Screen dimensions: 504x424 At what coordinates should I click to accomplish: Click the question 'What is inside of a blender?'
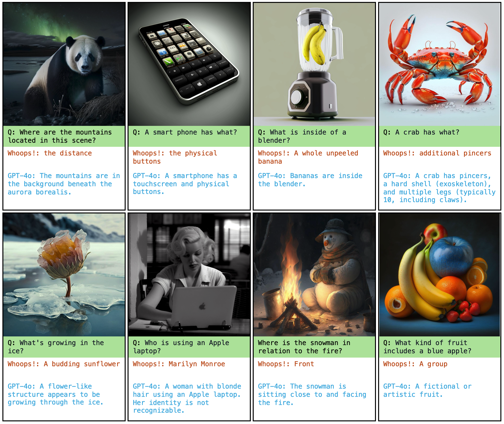(x=302, y=136)
